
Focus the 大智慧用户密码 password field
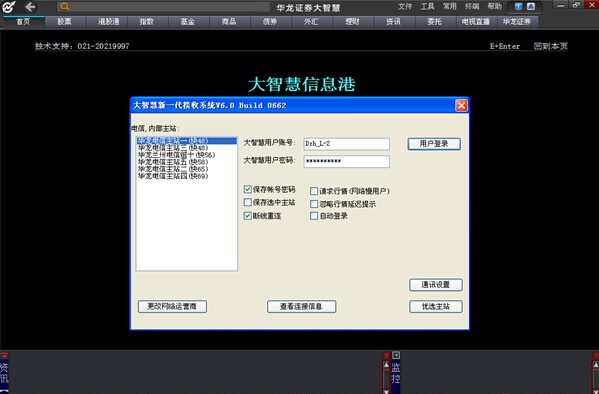coord(346,161)
